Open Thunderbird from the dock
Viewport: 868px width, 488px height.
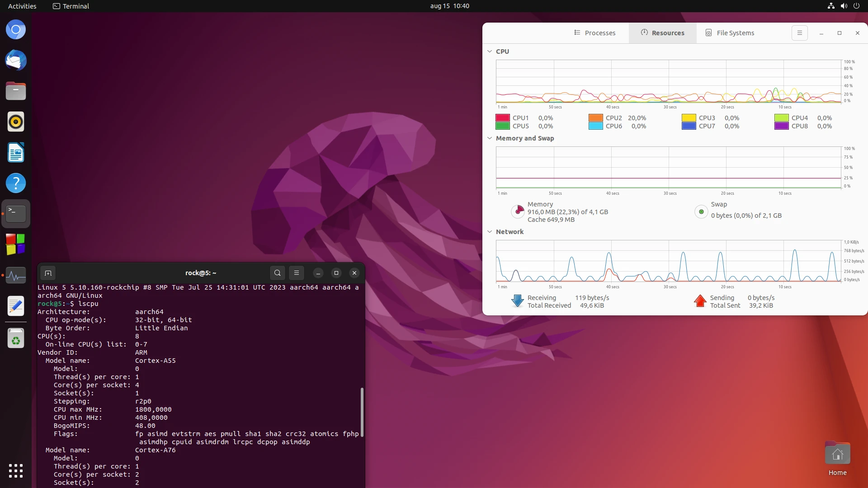pyautogui.click(x=16, y=61)
